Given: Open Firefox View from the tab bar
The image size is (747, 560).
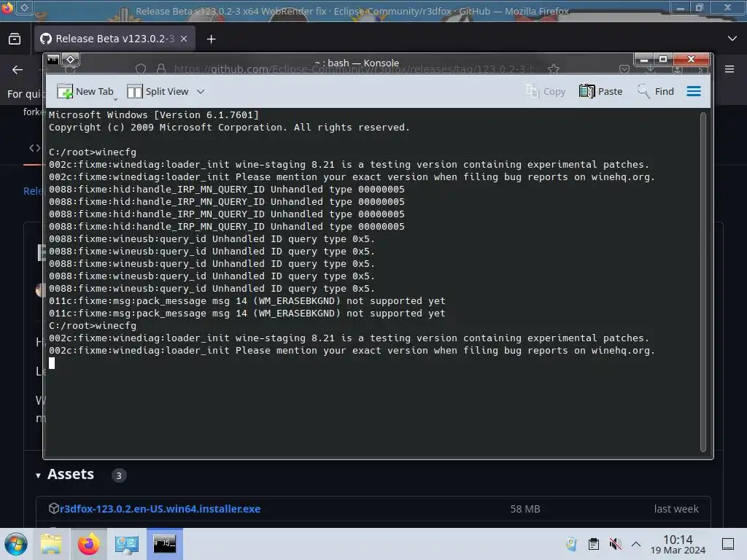Looking at the screenshot, I should [x=15, y=39].
